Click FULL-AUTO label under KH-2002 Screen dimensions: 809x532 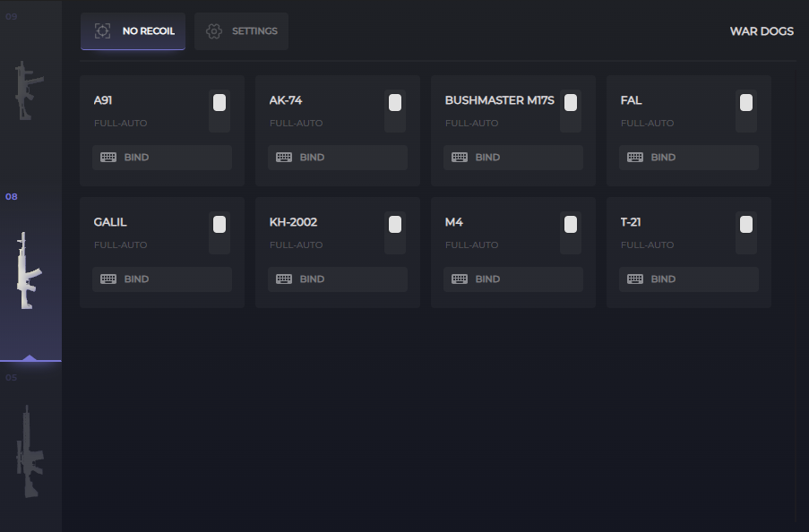point(297,245)
